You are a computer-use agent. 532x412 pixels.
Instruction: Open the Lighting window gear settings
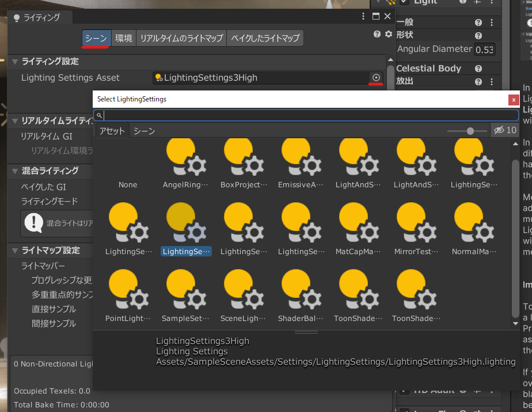click(388, 34)
